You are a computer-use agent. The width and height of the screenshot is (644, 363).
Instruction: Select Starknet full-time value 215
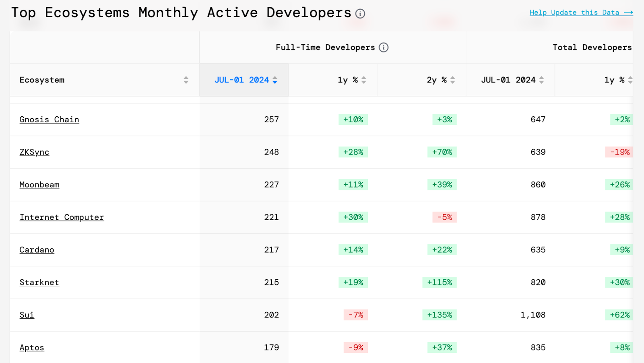pyautogui.click(x=271, y=283)
